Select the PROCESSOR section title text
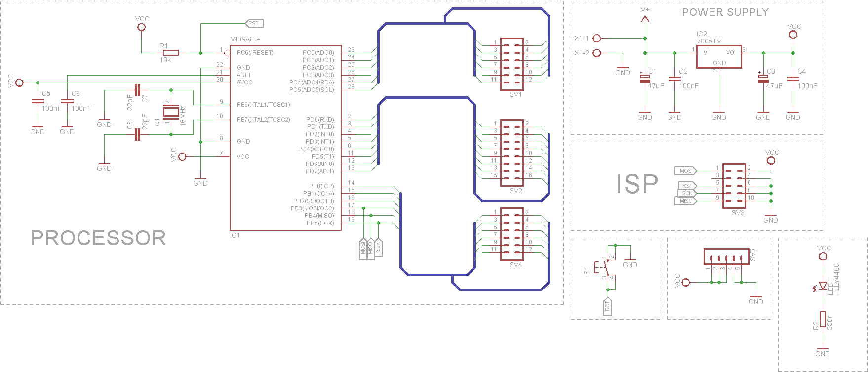Viewport: 868px width, 372px height. pos(98,238)
